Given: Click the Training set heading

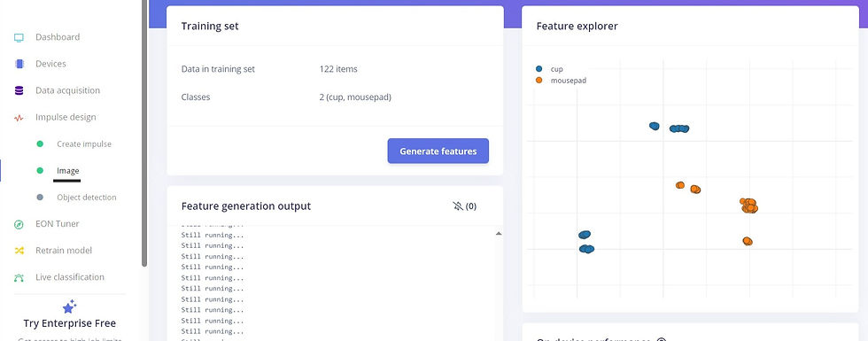Looking at the screenshot, I should tap(210, 26).
